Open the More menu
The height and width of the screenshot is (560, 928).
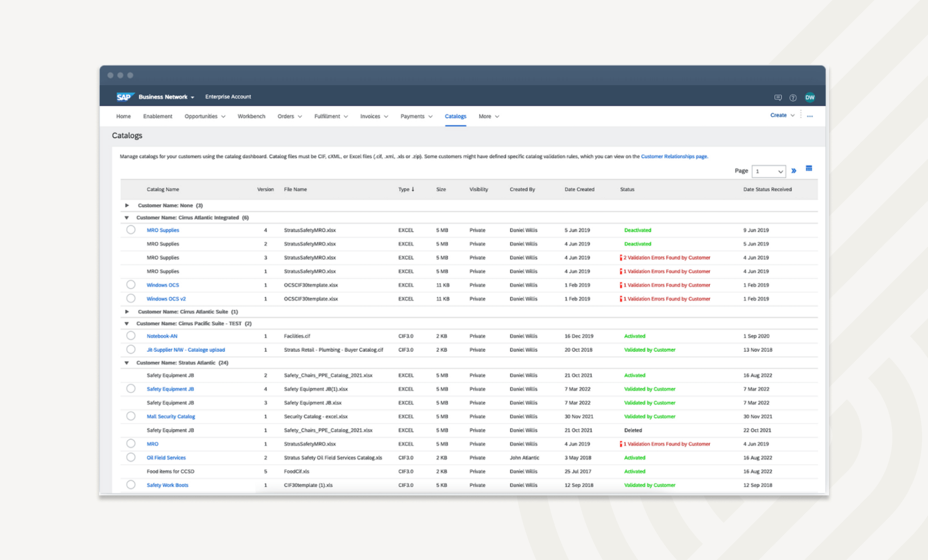pyautogui.click(x=489, y=116)
